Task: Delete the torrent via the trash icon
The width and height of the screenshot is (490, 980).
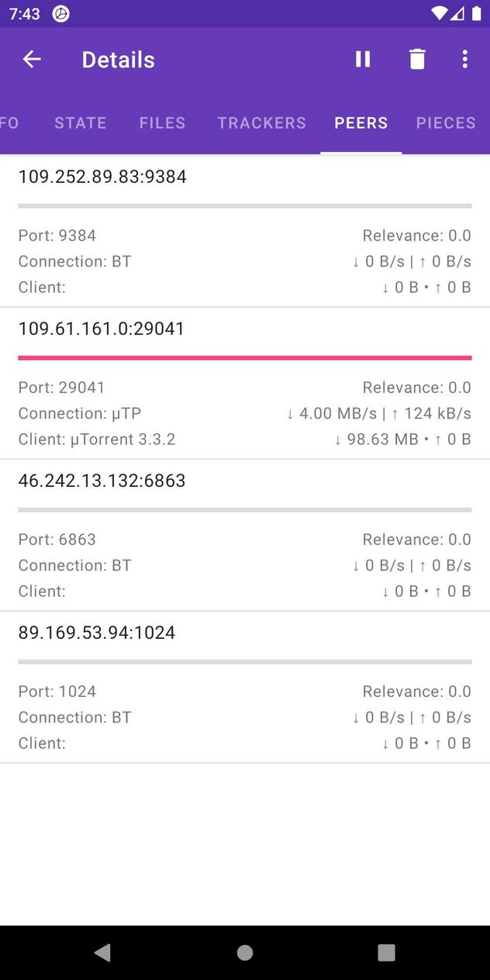Action: tap(417, 59)
